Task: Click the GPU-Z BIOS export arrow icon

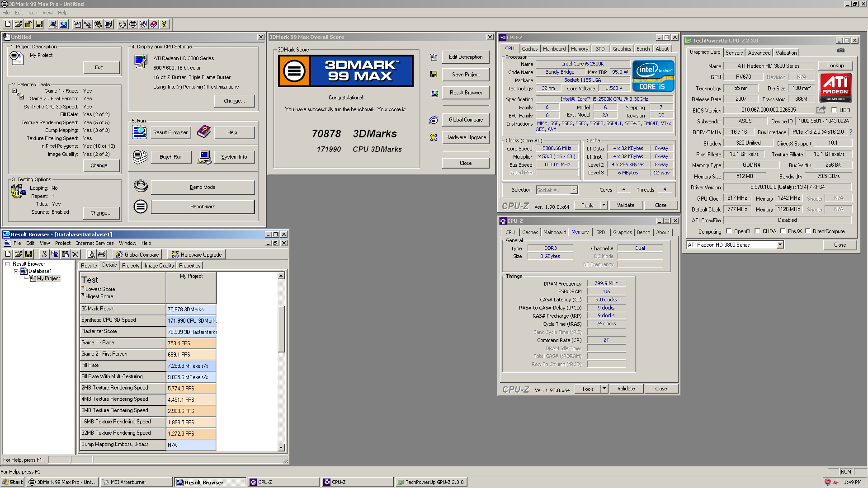Action: click(821, 110)
